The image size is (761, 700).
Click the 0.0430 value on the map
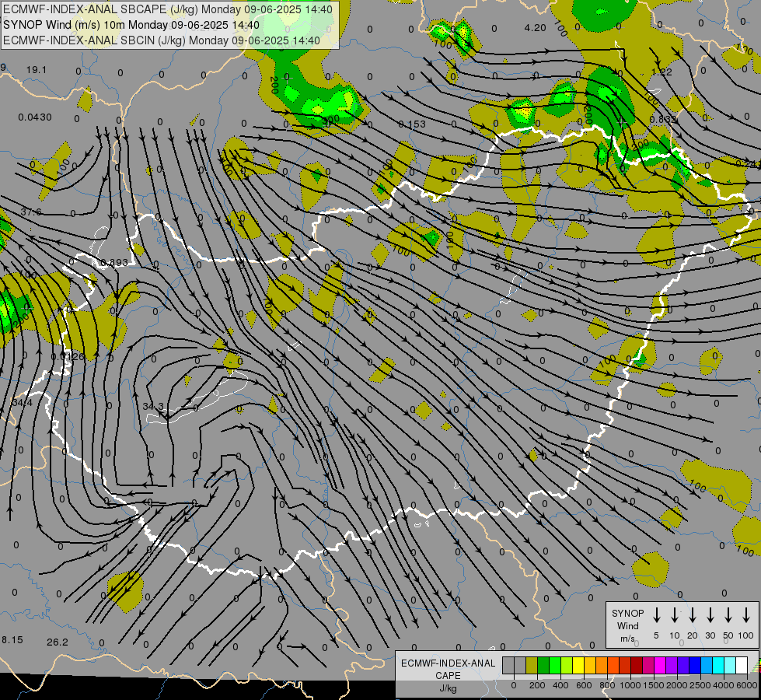35,117
